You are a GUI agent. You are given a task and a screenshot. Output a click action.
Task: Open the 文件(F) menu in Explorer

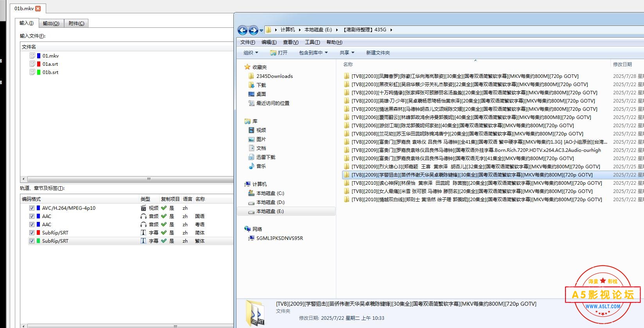point(248,42)
